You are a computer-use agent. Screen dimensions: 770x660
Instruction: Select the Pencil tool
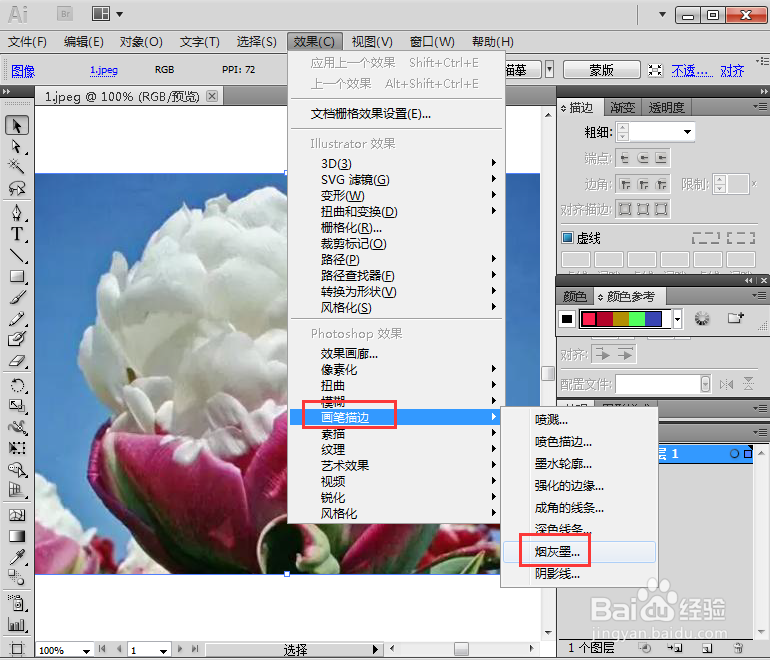[x=17, y=318]
